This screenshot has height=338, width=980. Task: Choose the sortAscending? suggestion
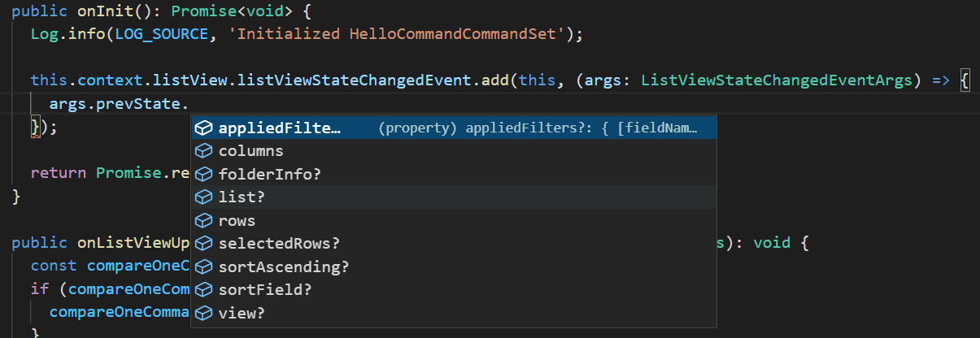click(454, 267)
